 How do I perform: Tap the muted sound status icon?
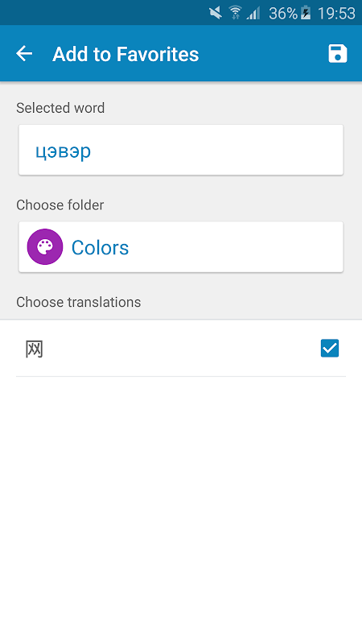(x=216, y=13)
